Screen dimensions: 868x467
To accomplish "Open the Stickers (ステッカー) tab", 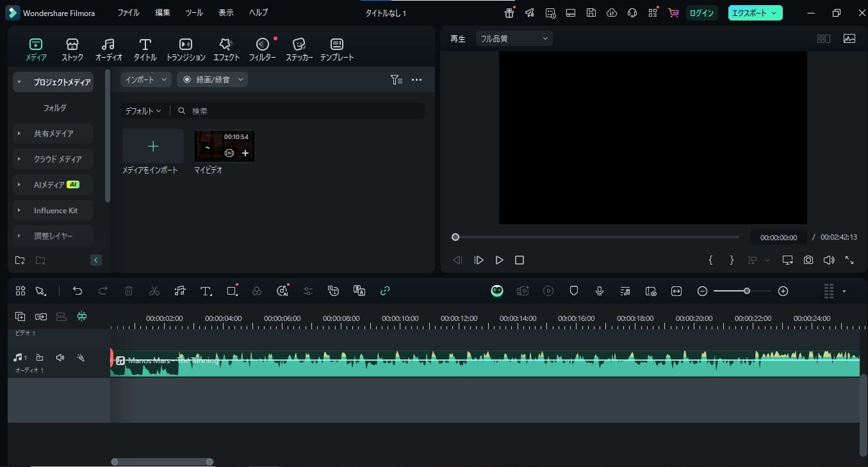I will [x=299, y=49].
